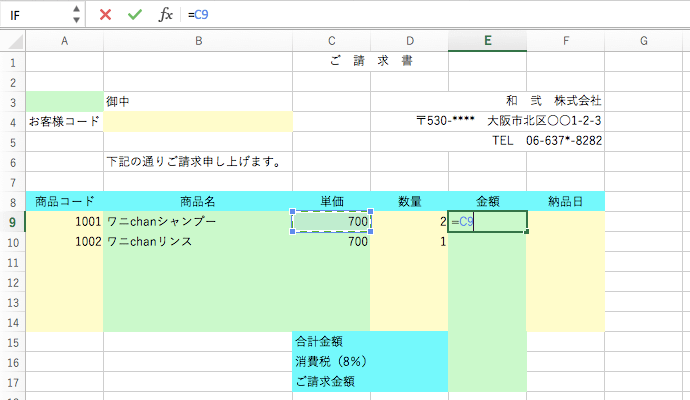Click total amount cell E15
This screenshot has width=690, height=400.
click(x=488, y=341)
